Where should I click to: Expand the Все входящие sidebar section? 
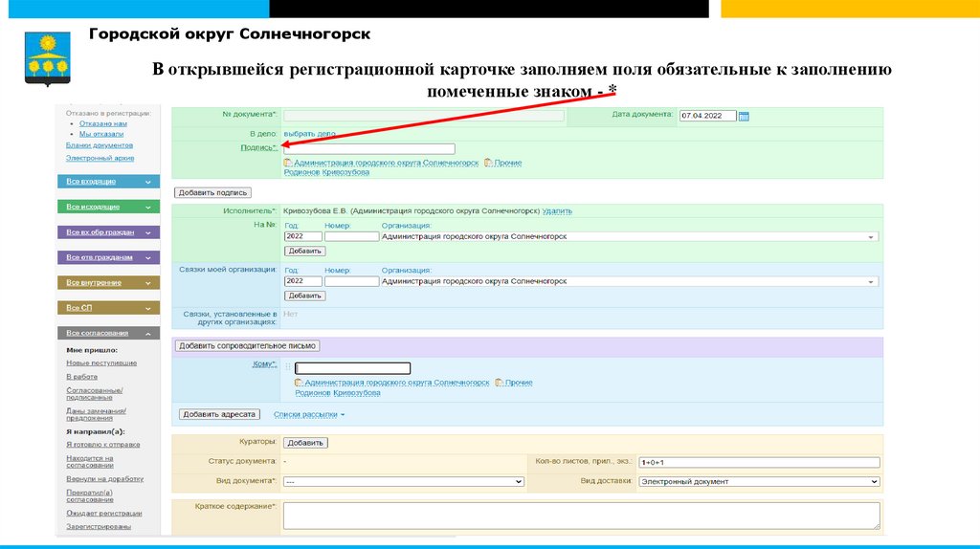[105, 181]
